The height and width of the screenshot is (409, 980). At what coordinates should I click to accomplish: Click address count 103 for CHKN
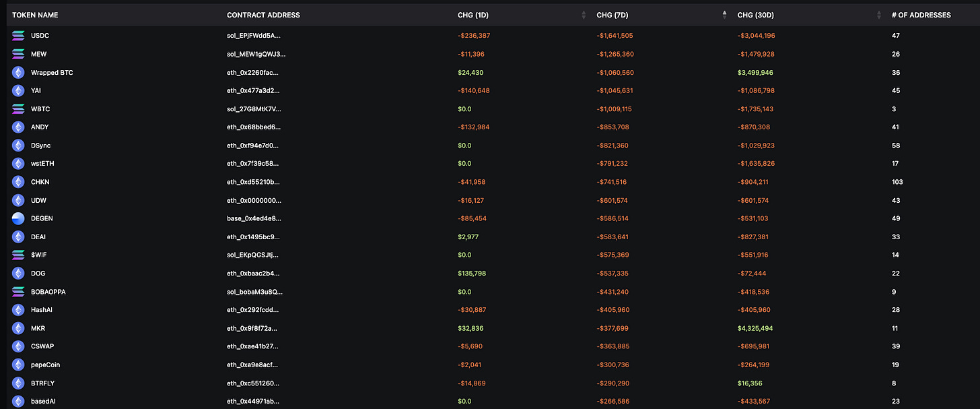point(897,182)
